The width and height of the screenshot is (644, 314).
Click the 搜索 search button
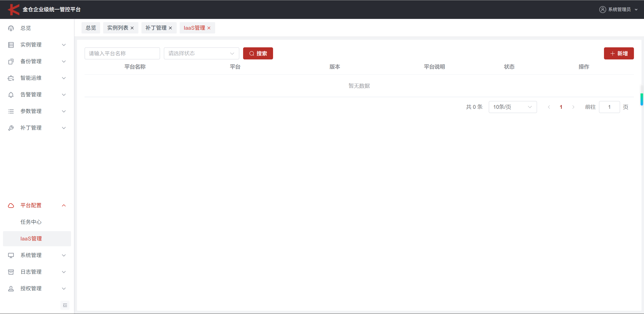coord(258,53)
